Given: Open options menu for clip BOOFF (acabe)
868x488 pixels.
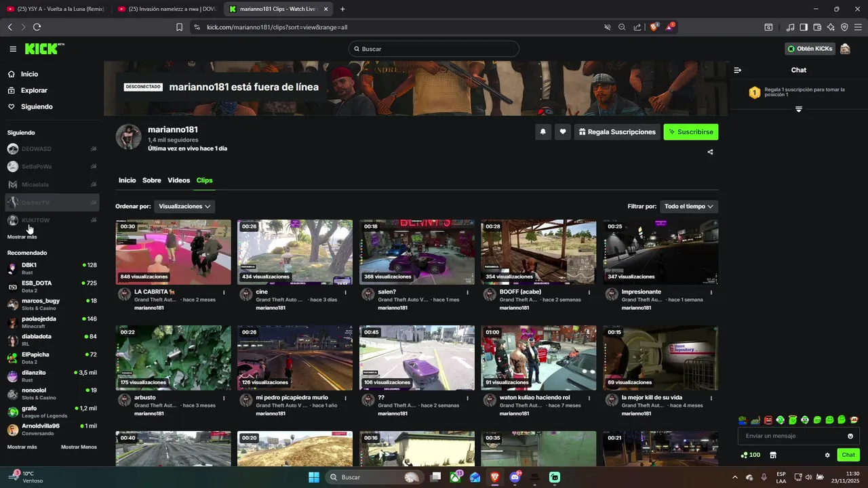Looking at the screenshot, I should 589,292.
